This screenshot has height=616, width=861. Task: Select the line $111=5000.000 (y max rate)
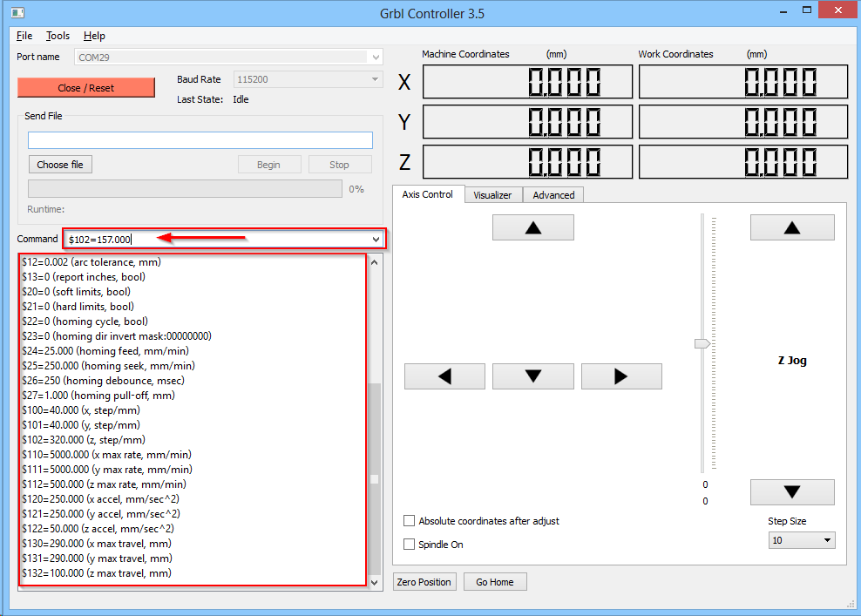tap(107, 470)
